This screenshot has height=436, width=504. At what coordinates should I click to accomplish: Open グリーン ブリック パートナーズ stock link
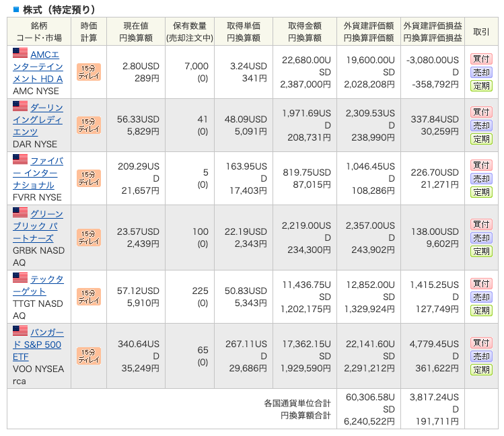pos(38,226)
